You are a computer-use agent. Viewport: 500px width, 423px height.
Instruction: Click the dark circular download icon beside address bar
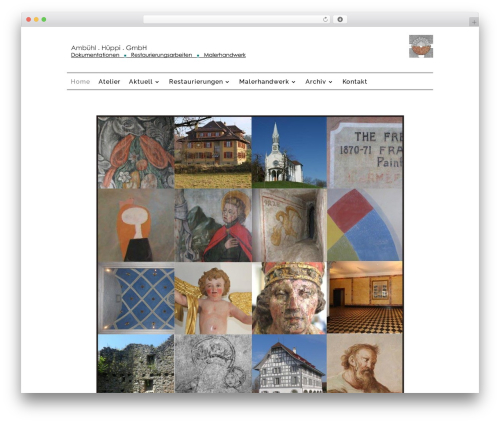[340, 19]
